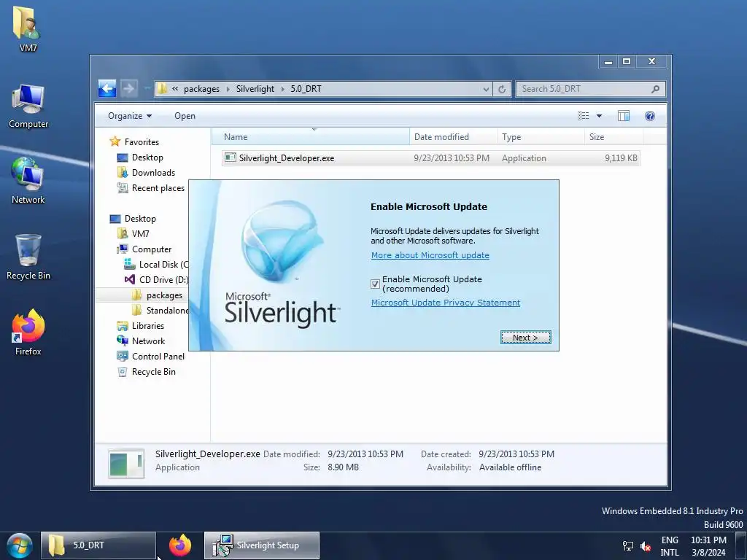The image size is (747, 560).
Task: Launch Firefox from the taskbar
Action: point(179,545)
